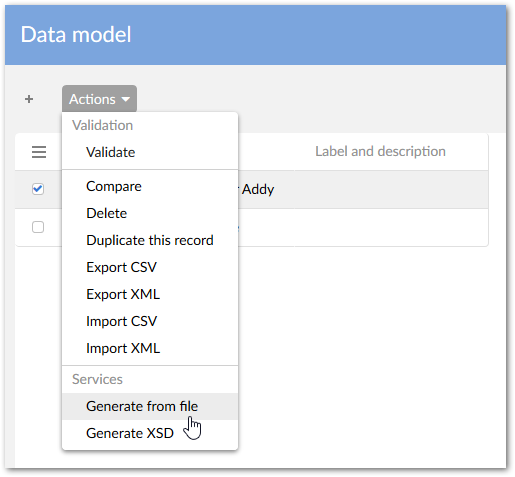Click the Label and description column header
This screenshot has width=515, height=477.
pyautogui.click(x=380, y=151)
